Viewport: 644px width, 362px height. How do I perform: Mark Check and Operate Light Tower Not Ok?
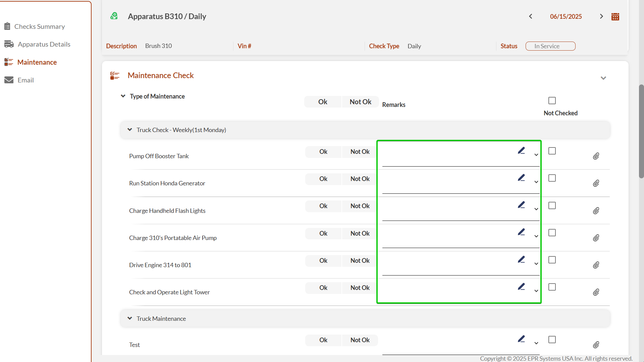pos(360,288)
